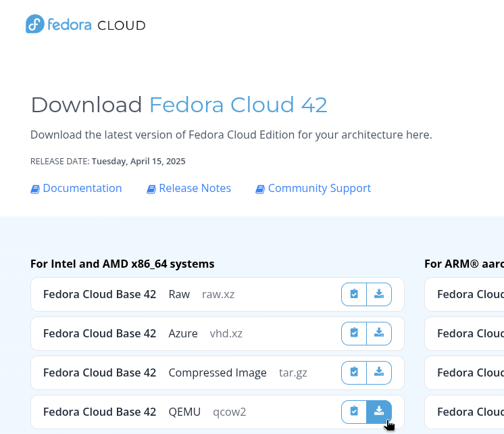Click the 'vhd.xz' format label
The height and width of the screenshot is (434, 504).
pos(226,334)
